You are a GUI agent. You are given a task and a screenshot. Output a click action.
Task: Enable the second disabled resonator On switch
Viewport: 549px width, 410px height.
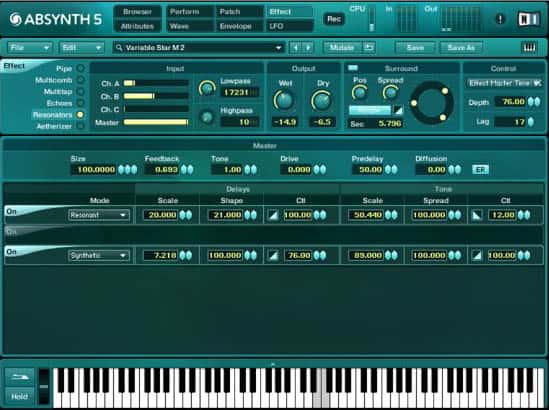(12, 231)
